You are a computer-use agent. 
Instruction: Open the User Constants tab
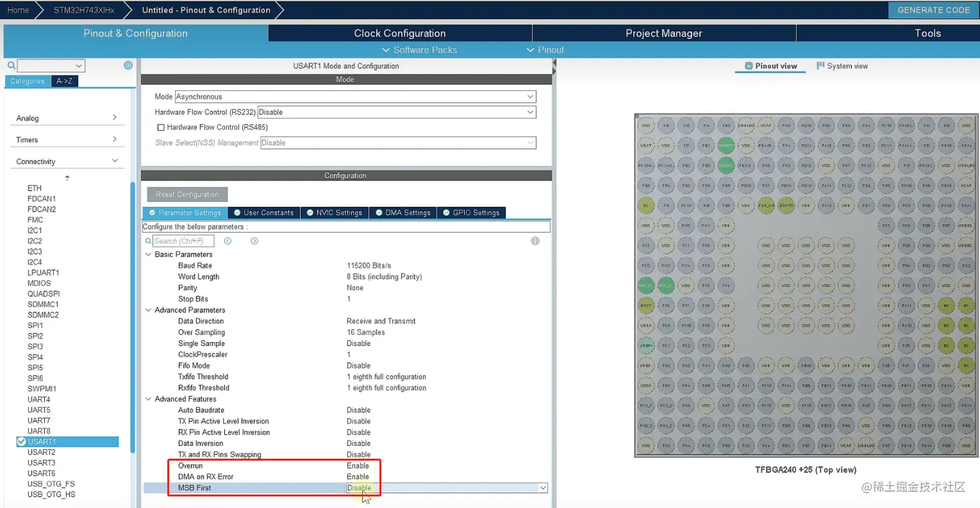(264, 213)
